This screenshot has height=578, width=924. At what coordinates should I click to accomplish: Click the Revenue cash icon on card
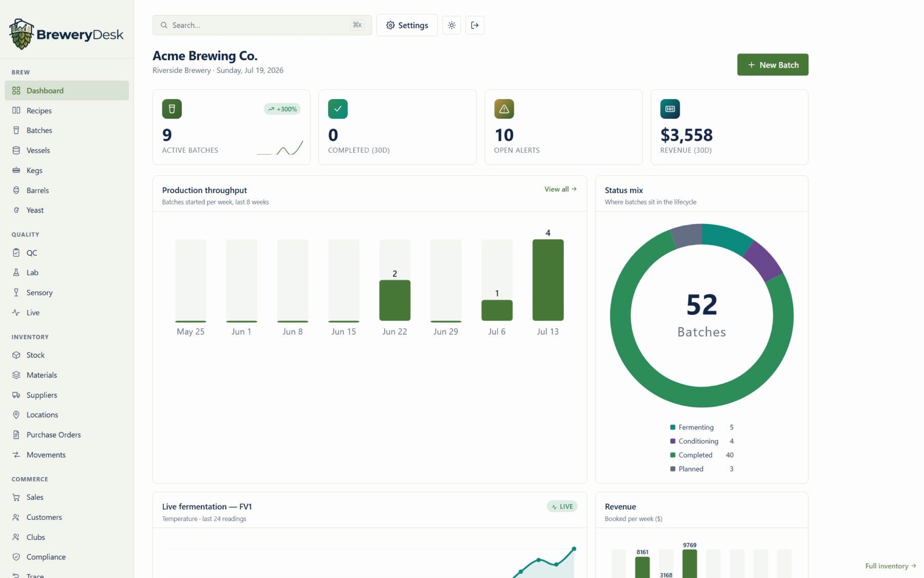pos(670,109)
